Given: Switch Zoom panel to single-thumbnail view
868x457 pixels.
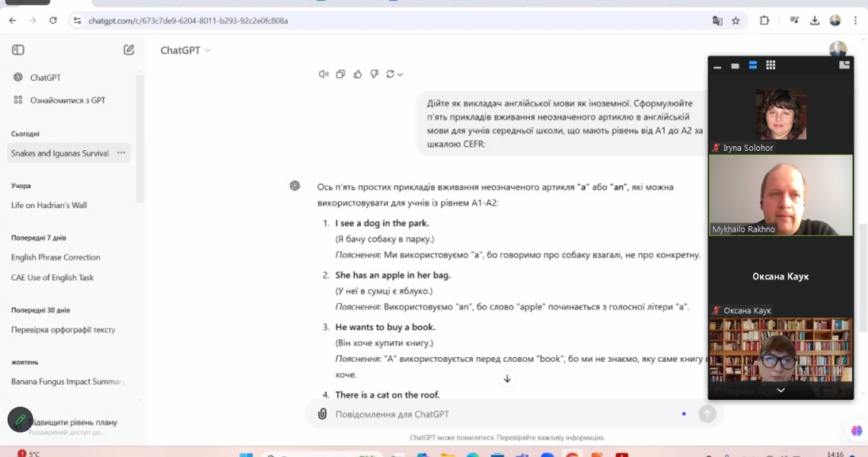Looking at the screenshot, I should pyautogui.click(x=736, y=66).
